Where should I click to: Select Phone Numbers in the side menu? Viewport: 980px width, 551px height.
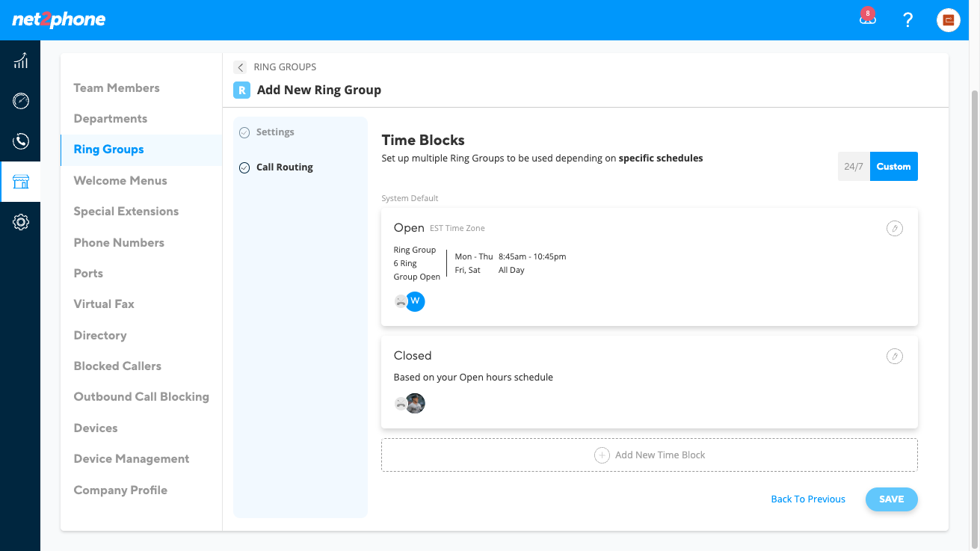[x=119, y=242]
